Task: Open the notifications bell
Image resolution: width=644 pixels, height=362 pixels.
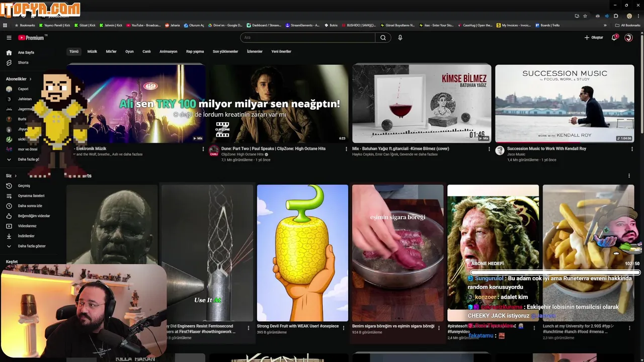Action: (614, 38)
